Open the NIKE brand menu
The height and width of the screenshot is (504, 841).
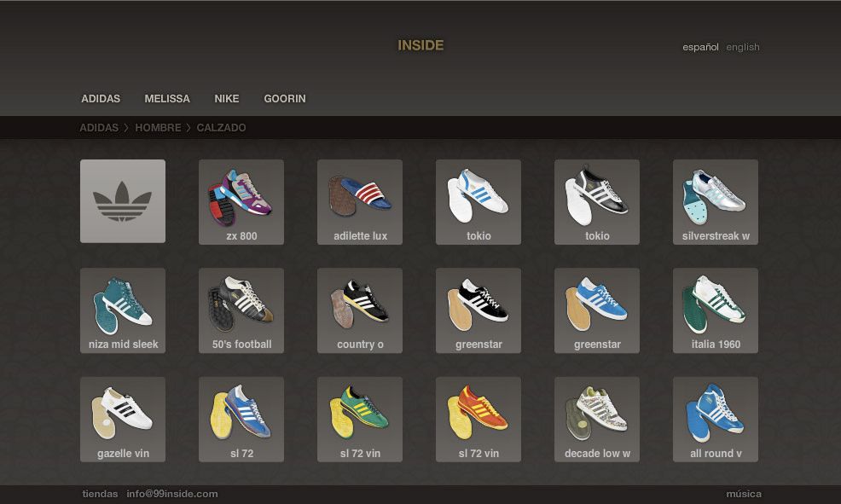click(227, 99)
